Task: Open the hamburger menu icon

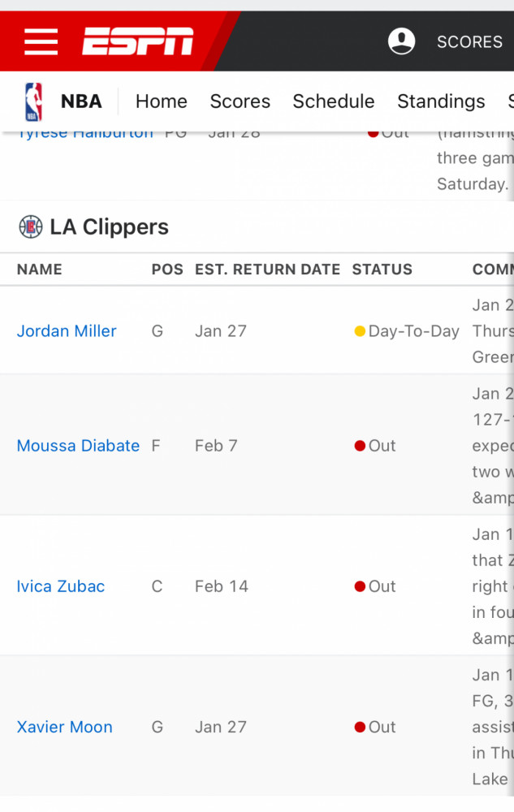Action: (x=41, y=41)
